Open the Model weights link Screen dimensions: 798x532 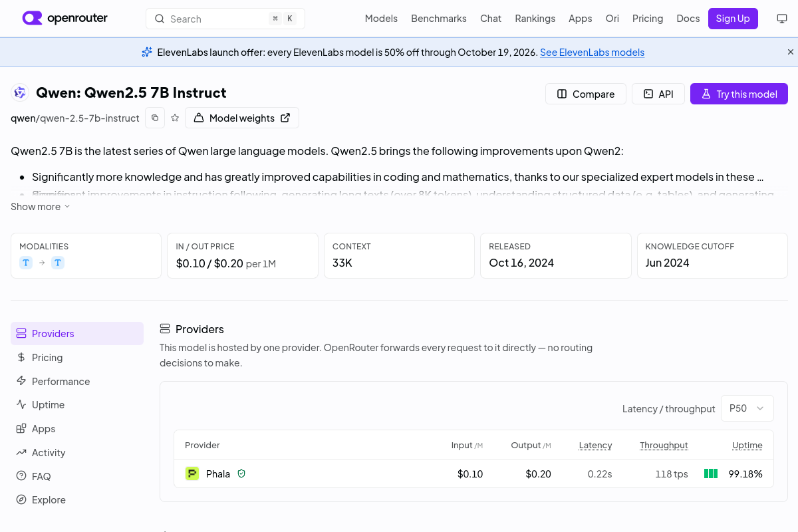coord(242,118)
